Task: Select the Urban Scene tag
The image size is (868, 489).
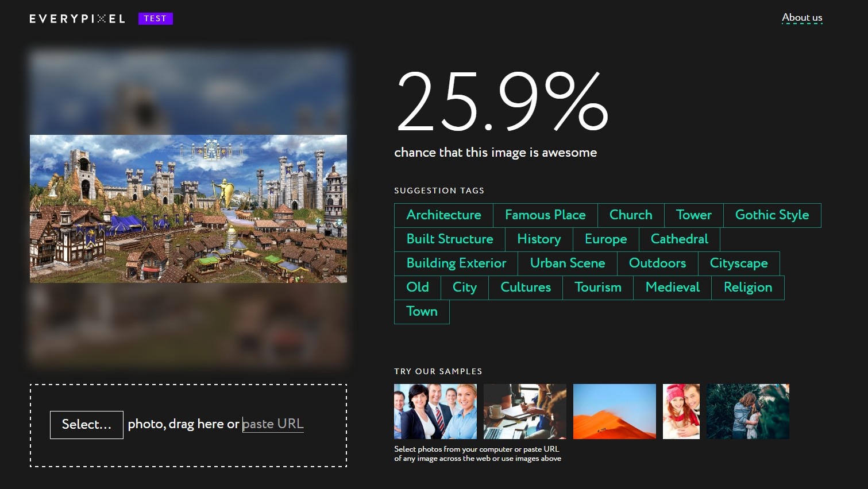Action: (x=568, y=263)
